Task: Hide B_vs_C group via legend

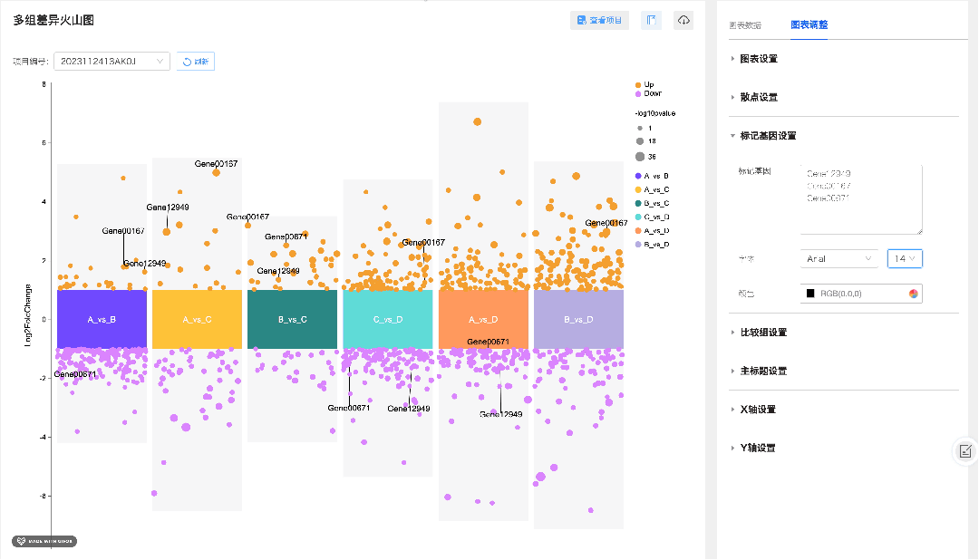Action: [651, 203]
